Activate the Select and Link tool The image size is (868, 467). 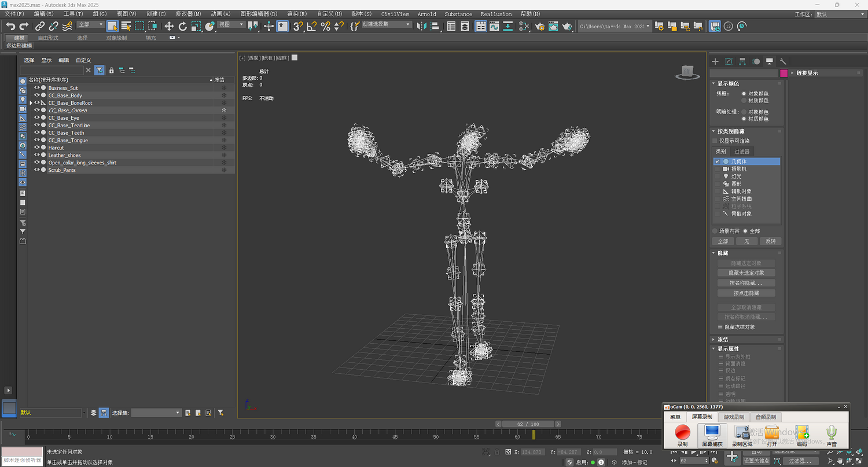point(40,26)
